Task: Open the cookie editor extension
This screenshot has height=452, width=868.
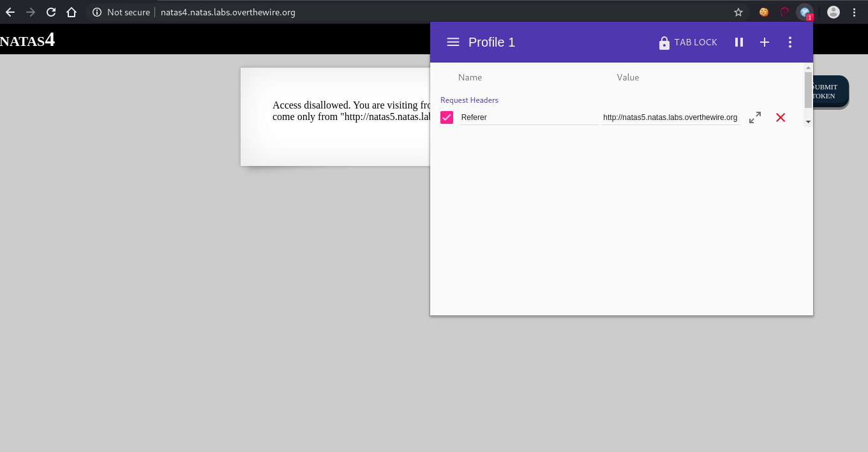Action: pos(763,12)
